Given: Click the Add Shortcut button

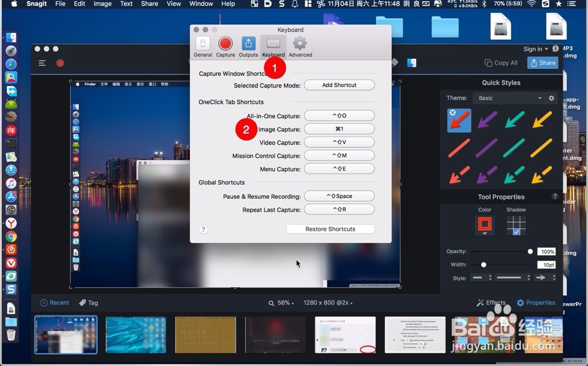Looking at the screenshot, I should click(339, 85).
